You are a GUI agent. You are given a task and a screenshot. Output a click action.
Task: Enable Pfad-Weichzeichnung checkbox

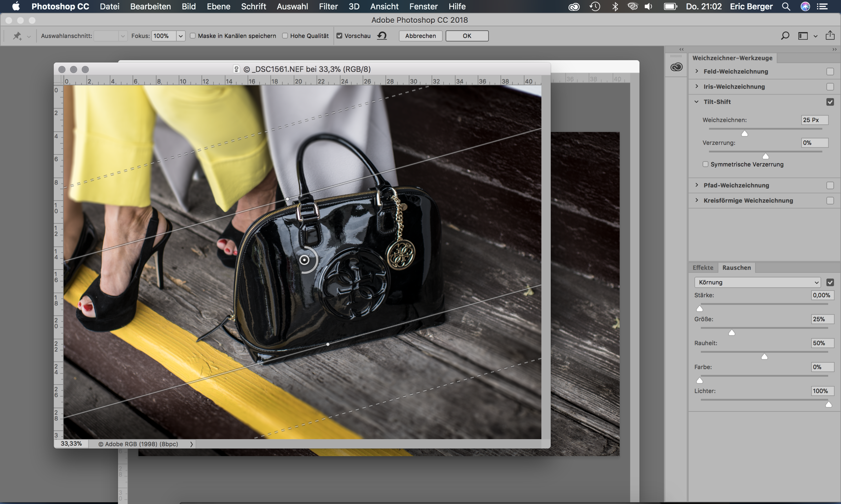click(x=830, y=185)
